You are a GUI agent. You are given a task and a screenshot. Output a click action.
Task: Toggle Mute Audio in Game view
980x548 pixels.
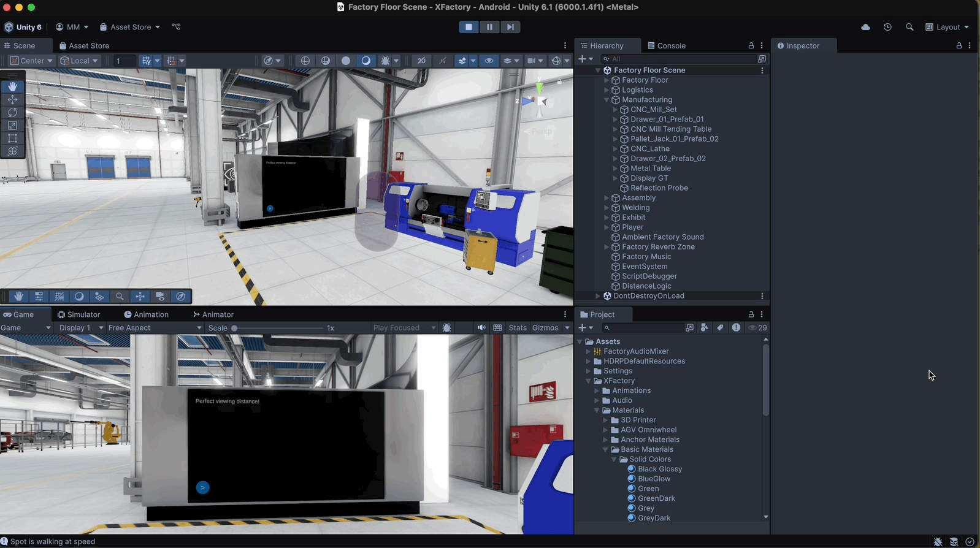[481, 328]
